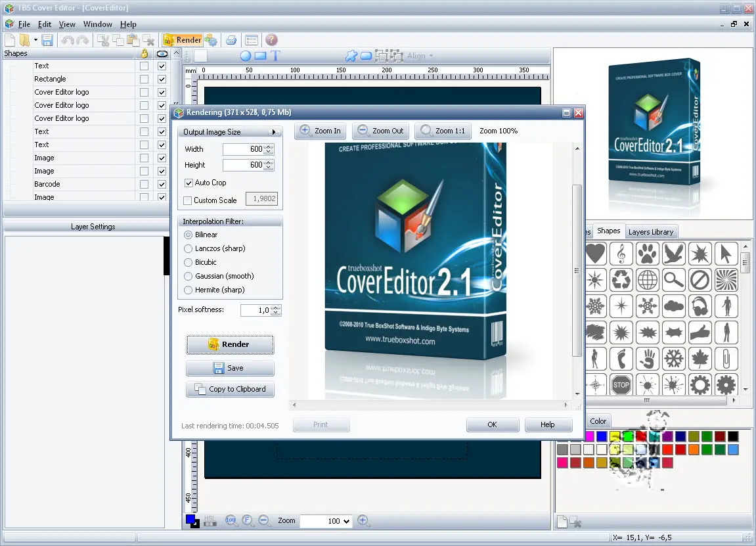Image resolution: width=756 pixels, height=546 pixels.
Task: Open the purple question-mark help icon
Action: point(271,40)
